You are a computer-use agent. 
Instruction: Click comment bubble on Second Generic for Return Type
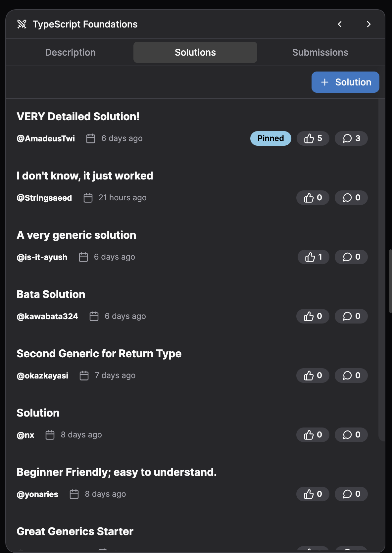(x=351, y=376)
